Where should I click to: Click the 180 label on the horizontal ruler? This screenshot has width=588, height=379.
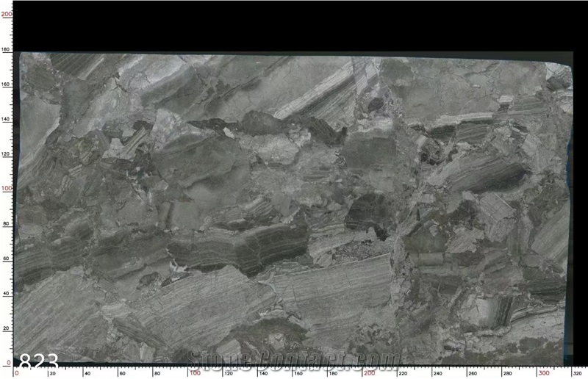[333, 374]
